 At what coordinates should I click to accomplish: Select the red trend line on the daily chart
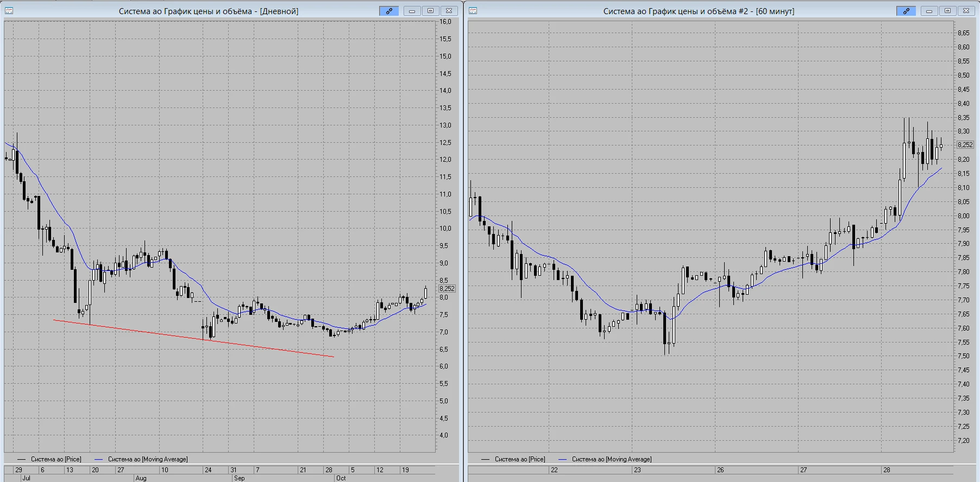click(193, 338)
